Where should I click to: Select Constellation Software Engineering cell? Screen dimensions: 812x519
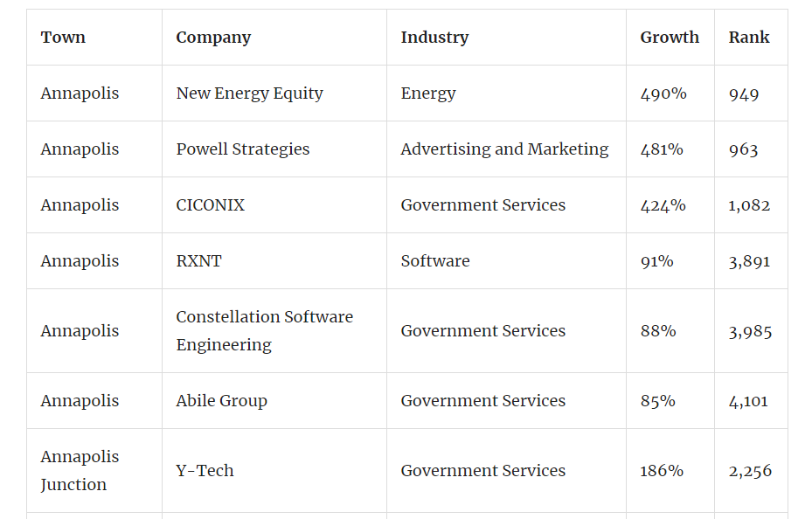[x=264, y=331]
